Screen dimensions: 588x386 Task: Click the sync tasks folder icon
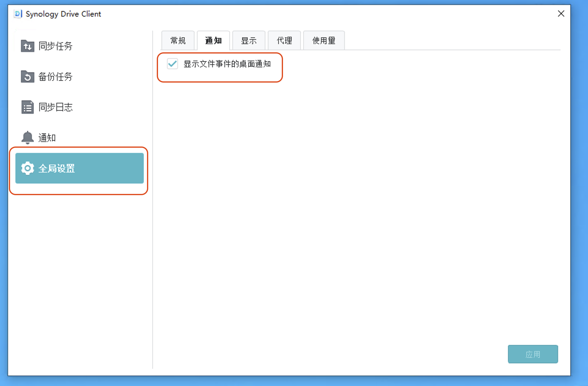tap(28, 46)
